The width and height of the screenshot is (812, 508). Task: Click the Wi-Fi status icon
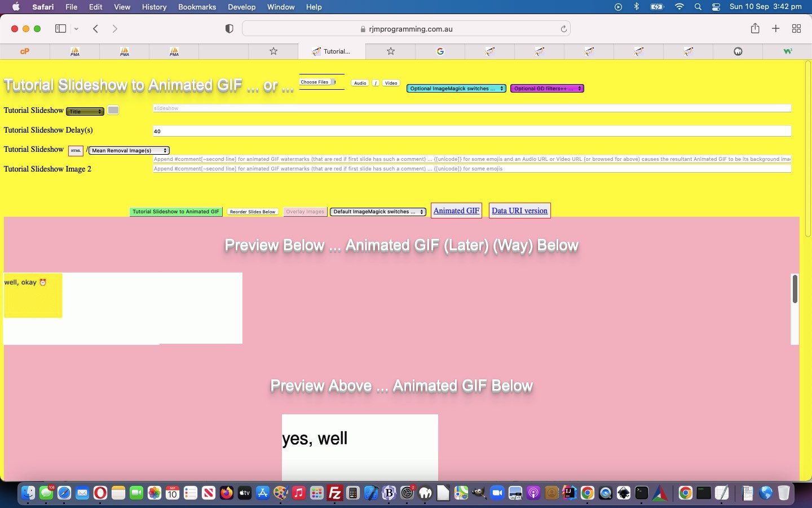pyautogui.click(x=679, y=7)
